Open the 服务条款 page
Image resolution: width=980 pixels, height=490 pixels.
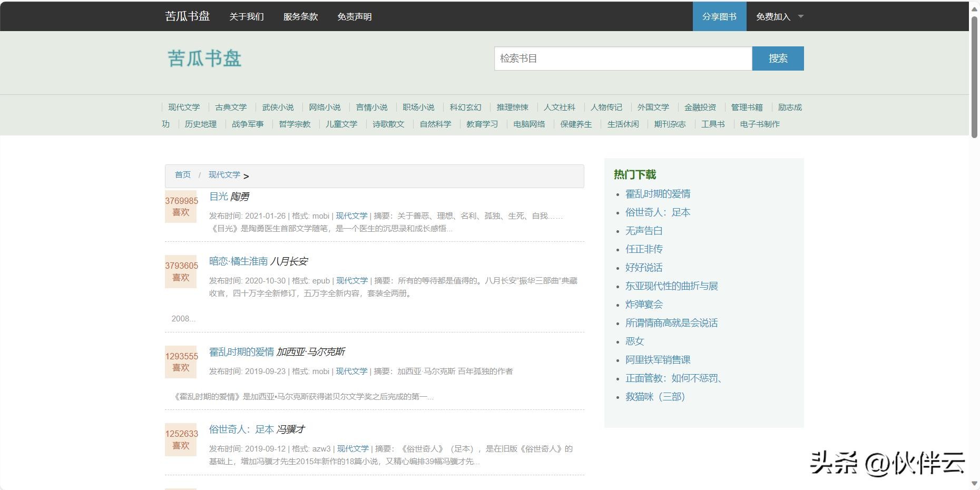click(x=300, y=17)
